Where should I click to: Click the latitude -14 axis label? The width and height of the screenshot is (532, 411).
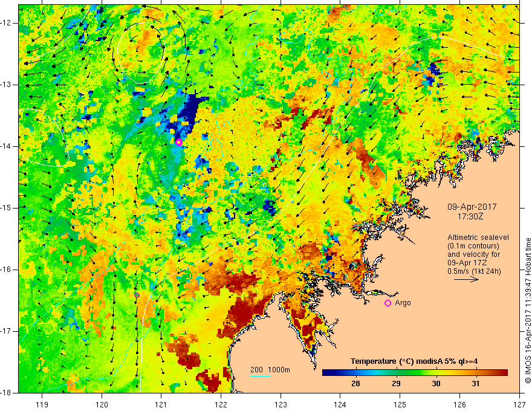coord(7,146)
